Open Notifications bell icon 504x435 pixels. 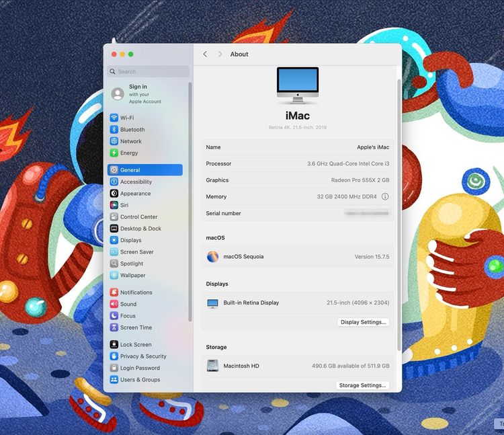[114, 292]
